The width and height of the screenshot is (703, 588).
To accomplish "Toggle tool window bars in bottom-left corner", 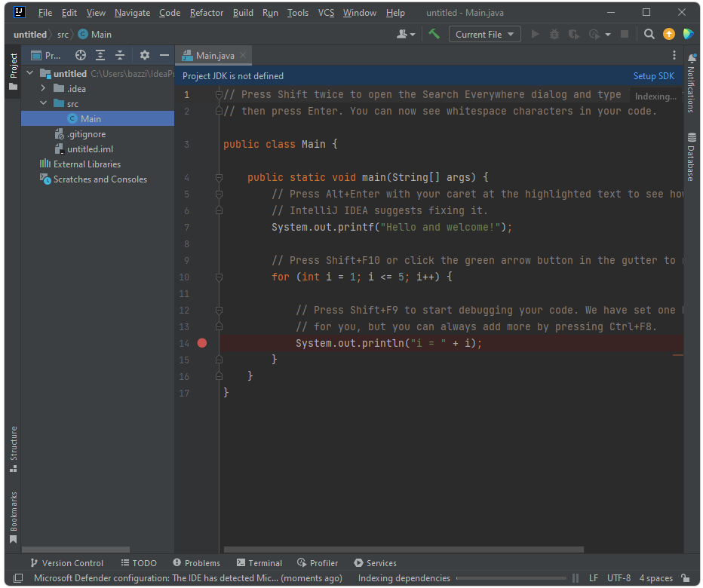I will (18, 578).
